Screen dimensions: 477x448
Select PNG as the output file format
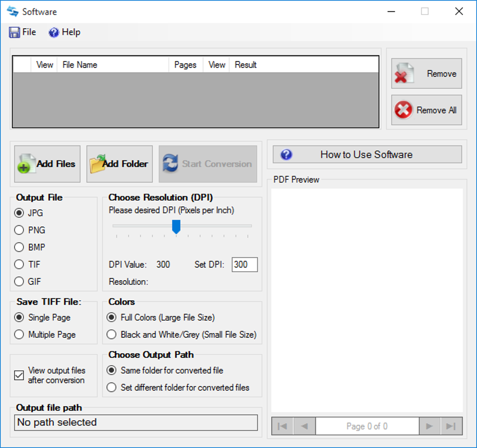coord(19,230)
